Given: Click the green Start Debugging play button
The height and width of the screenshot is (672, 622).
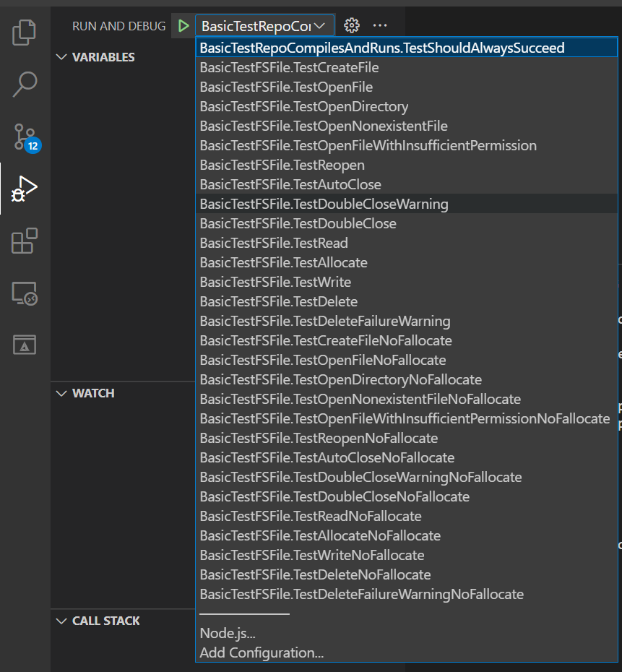Looking at the screenshot, I should click(x=183, y=26).
